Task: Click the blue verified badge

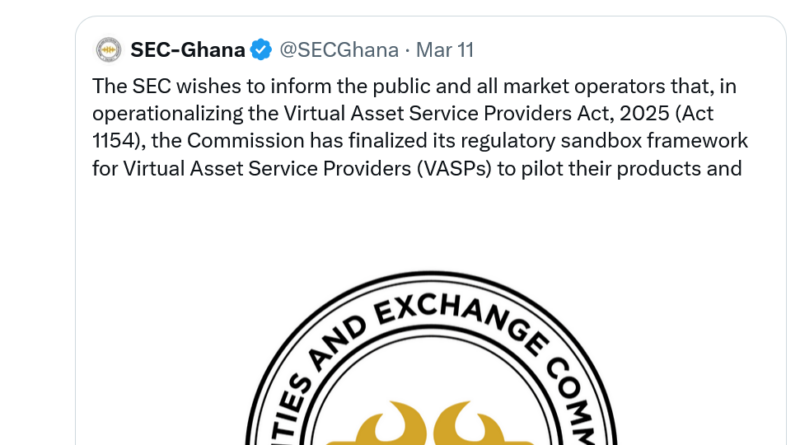Action: point(261,49)
